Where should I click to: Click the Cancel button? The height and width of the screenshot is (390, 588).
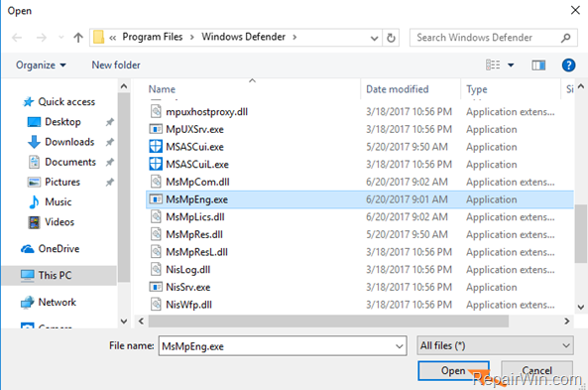click(536, 371)
